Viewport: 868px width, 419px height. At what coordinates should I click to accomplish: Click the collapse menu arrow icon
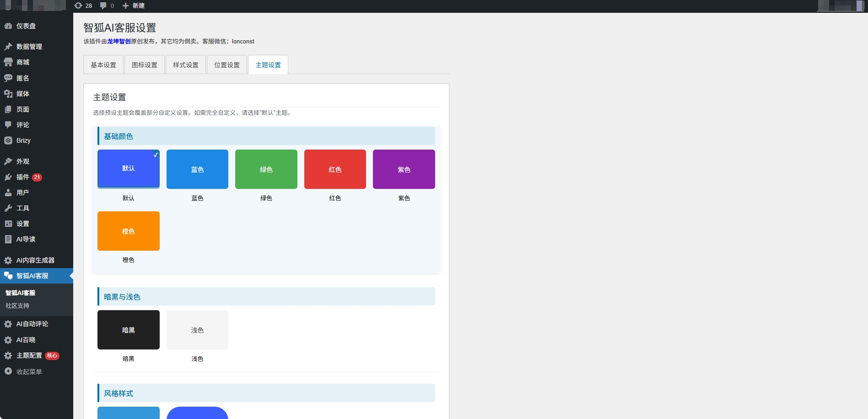point(8,371)
